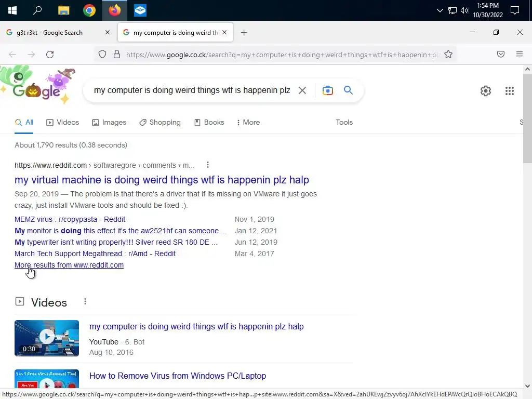Open tracking protection shield info
Screen dimensions: 532x399
click(x=102, y=54)
